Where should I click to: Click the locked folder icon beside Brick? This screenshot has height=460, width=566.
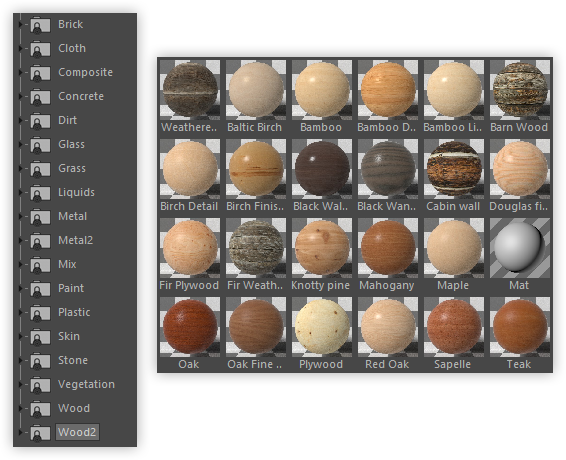pos(40,25)
